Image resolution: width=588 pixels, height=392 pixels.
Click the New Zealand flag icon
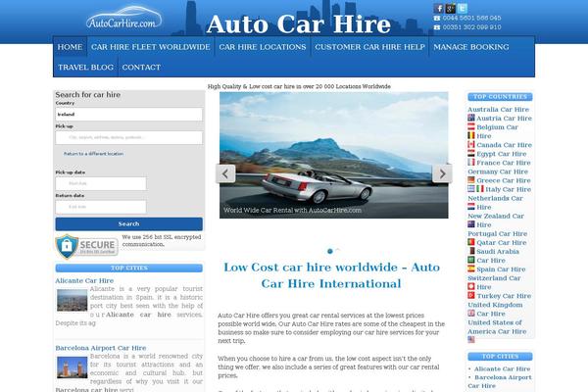point(471,224)
